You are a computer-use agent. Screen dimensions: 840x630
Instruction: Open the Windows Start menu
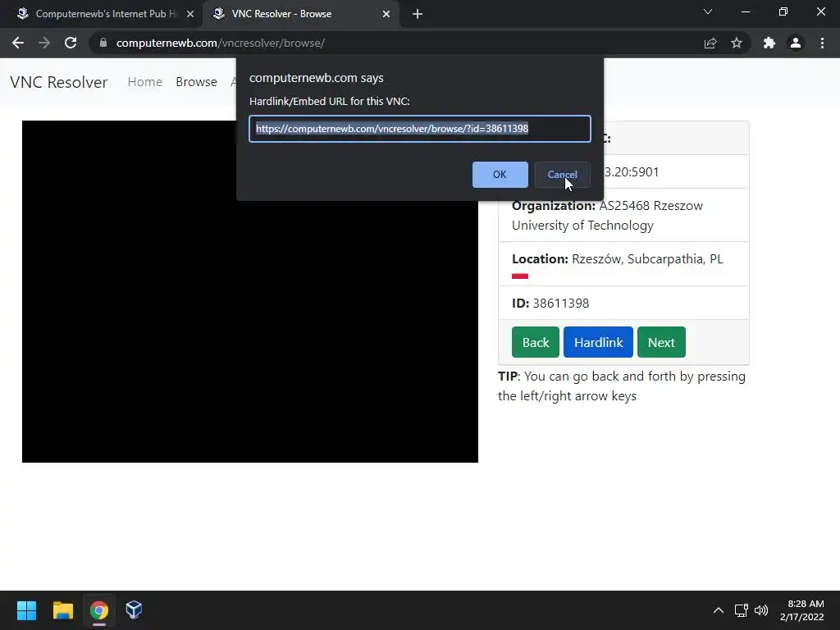coord(26,610)
